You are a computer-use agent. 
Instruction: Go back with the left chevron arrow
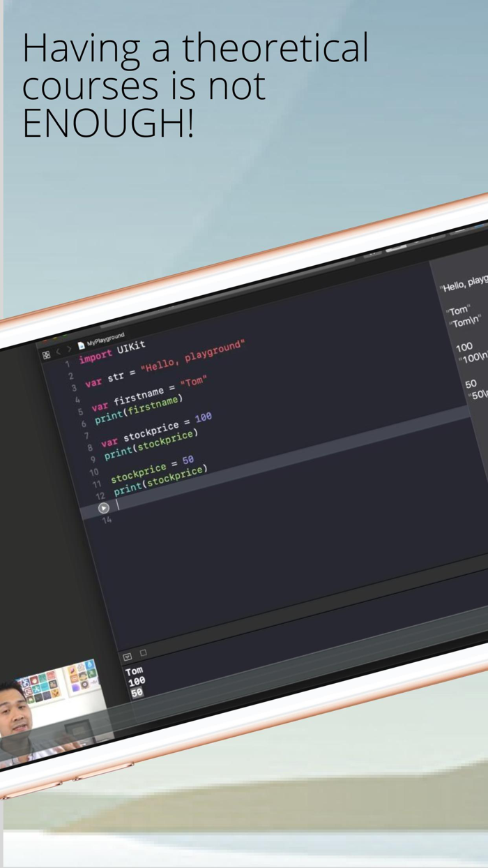coord(59,351)
